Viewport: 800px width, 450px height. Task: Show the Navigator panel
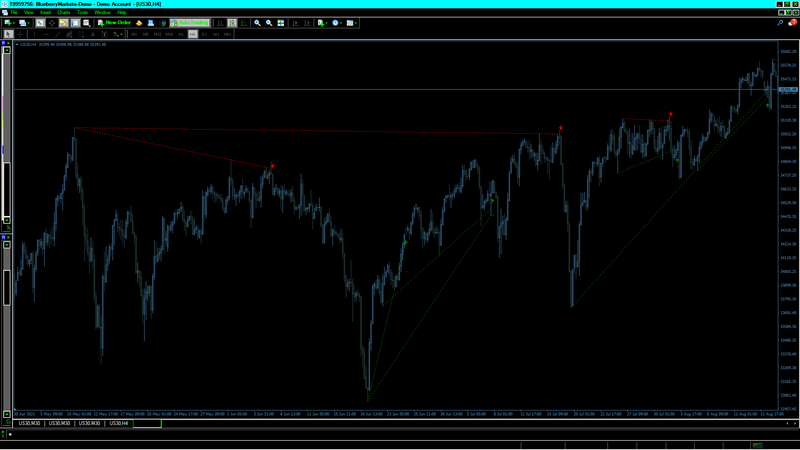63,23
